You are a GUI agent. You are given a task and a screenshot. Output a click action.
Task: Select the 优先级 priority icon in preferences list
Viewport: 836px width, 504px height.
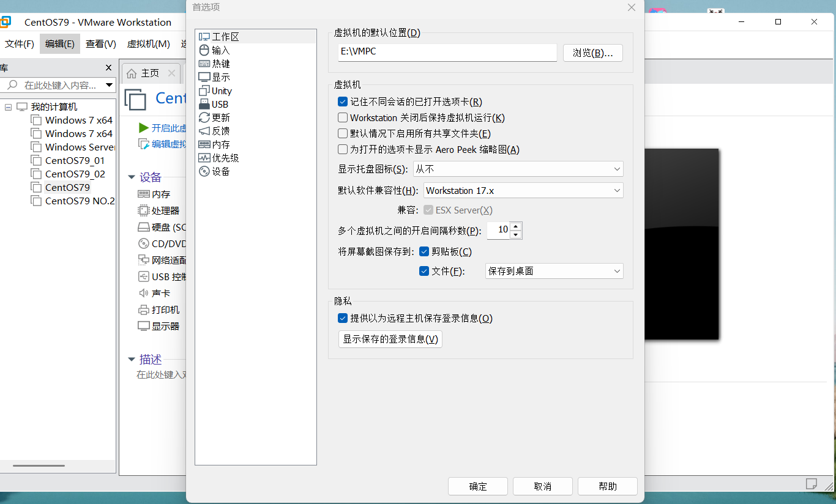click(204, 158)
